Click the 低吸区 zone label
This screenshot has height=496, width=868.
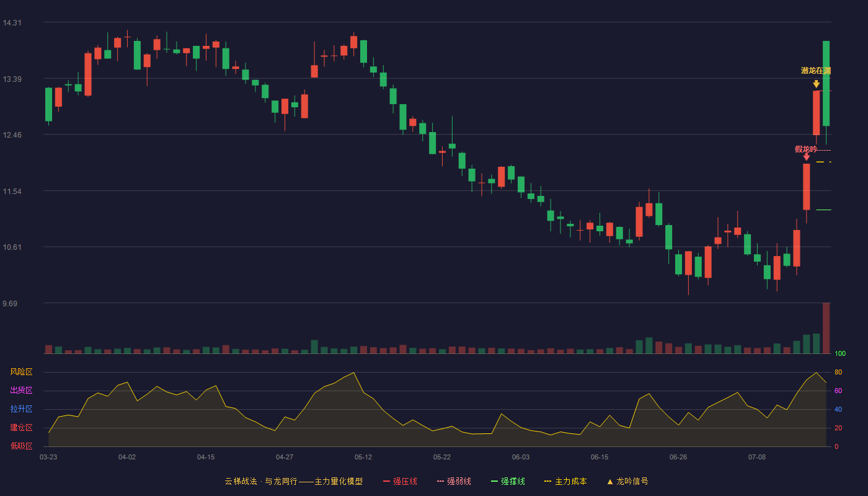[x=21, y=446]
